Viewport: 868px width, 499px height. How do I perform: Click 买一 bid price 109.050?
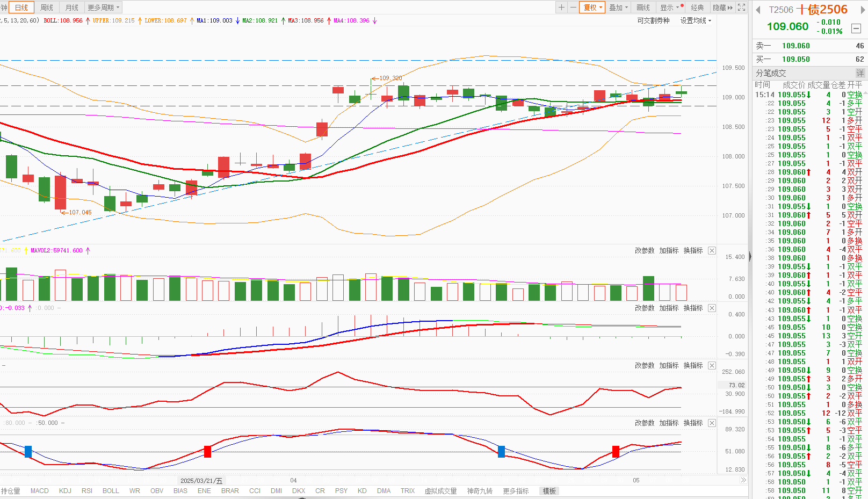[796, 59]
